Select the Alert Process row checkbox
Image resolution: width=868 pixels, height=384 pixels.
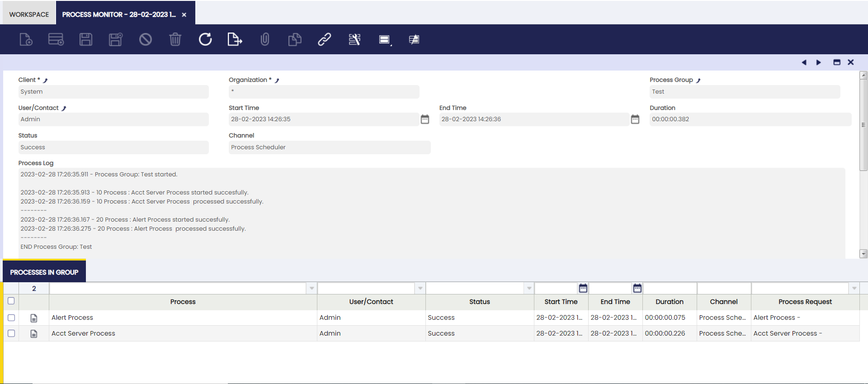click(x=11, y=318)
